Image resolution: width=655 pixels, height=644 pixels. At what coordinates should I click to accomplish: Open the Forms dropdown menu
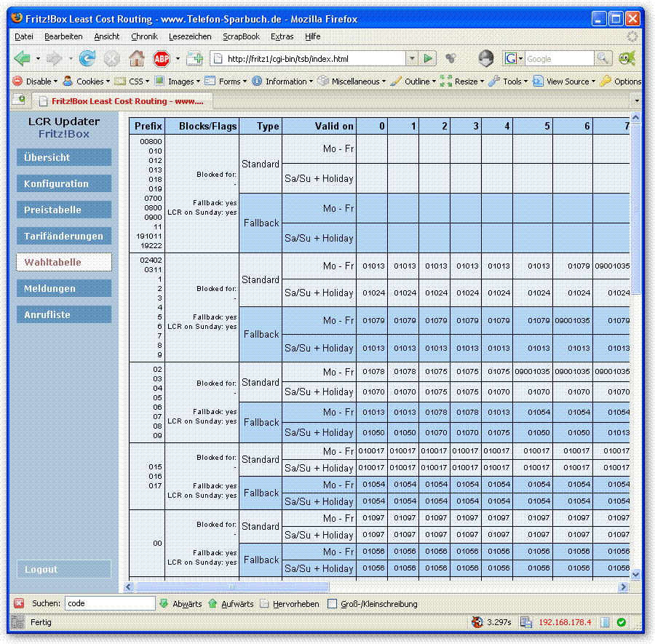point(226,81)
